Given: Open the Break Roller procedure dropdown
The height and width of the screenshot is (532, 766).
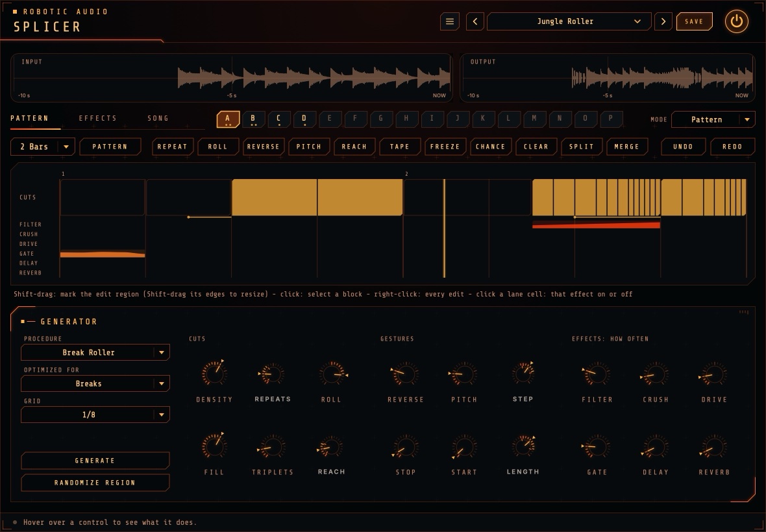Looking at the screenshot, I should tap(95, 352).
